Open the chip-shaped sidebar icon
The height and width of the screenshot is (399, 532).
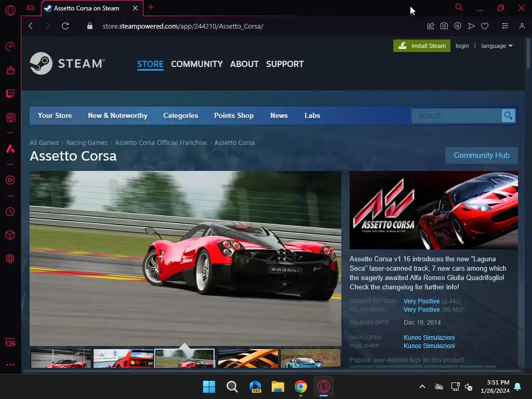[x=10, y=117]
